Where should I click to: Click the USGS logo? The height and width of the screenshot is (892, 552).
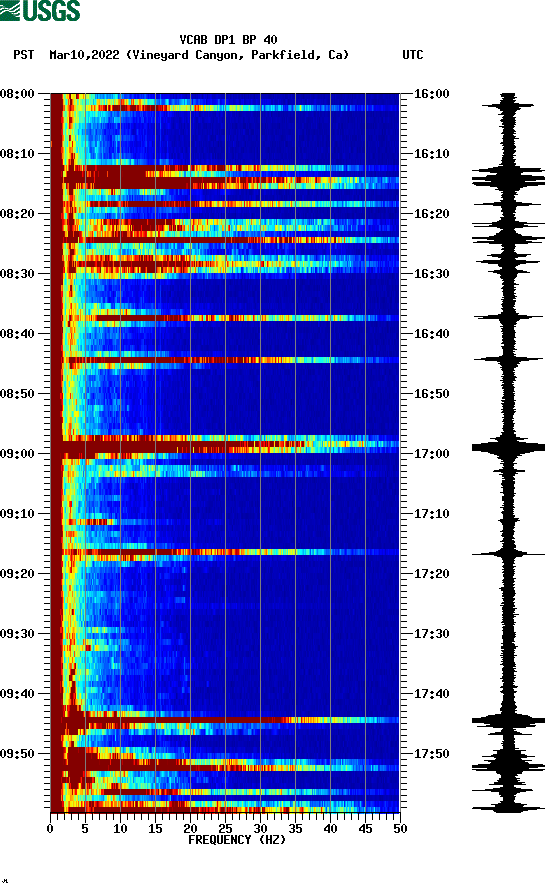[40, 10]
